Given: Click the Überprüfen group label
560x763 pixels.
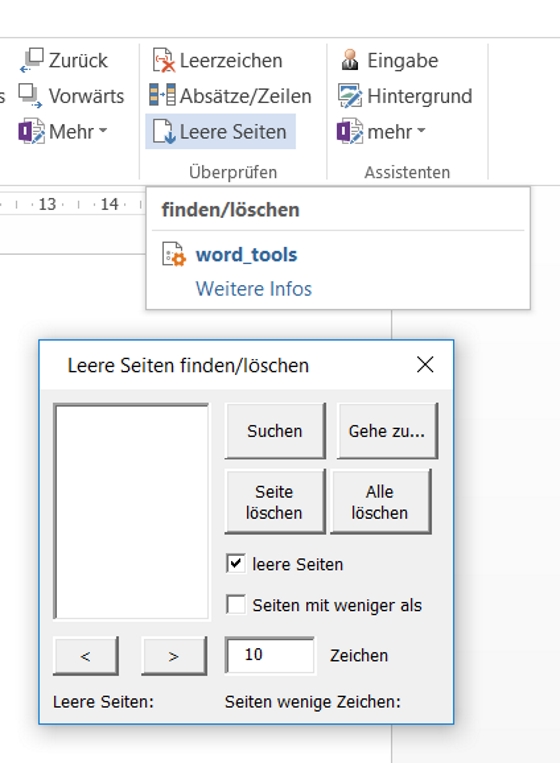Looking at the screenshot, I should tap(233, 172).
